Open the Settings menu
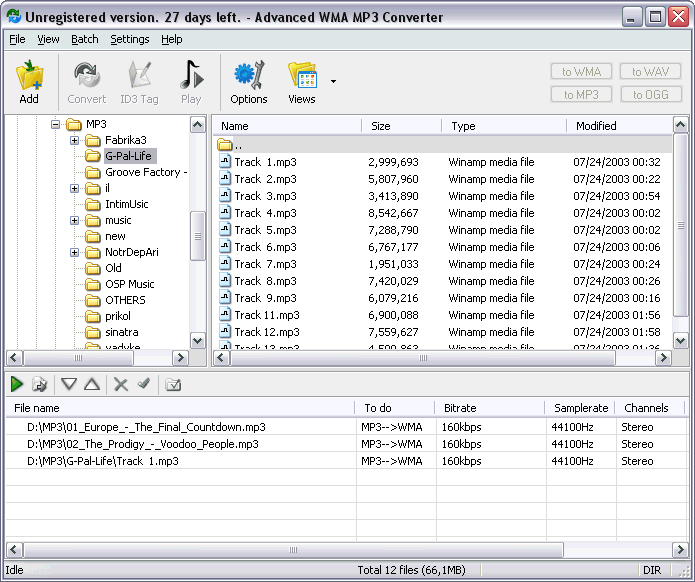Image resolution: width=695 pixels, height=582 pixels. pyautogui.click(x=130, y=39)
